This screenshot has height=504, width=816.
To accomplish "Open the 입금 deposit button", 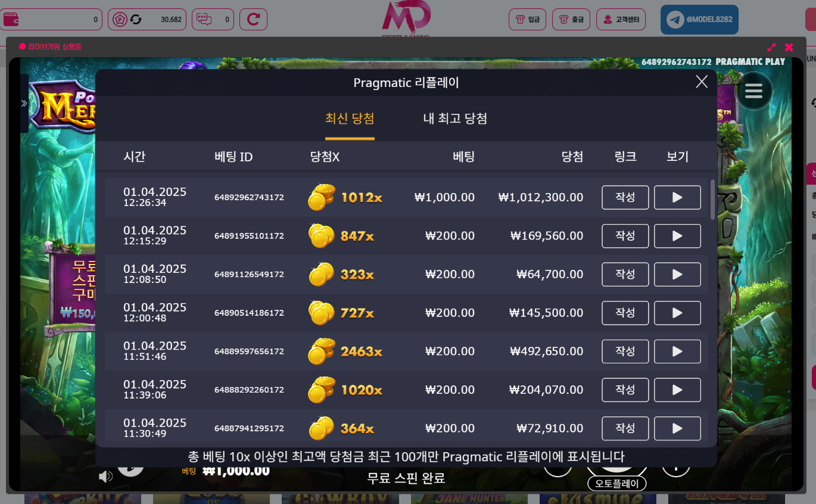I will pos(528,20).
